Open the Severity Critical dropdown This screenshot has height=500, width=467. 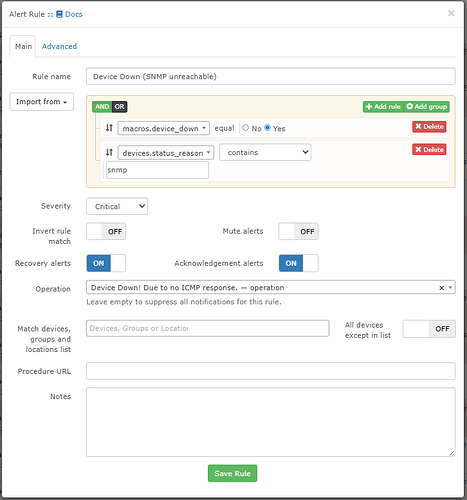[117, 206]
